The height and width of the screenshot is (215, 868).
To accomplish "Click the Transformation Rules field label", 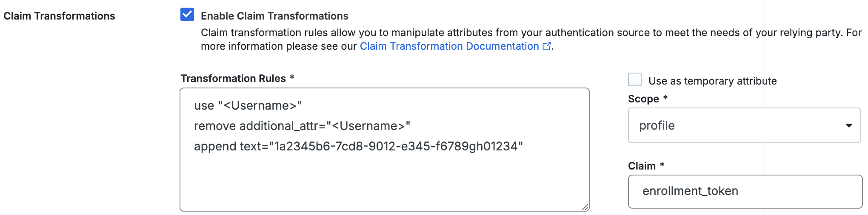I will coord(233,79).
